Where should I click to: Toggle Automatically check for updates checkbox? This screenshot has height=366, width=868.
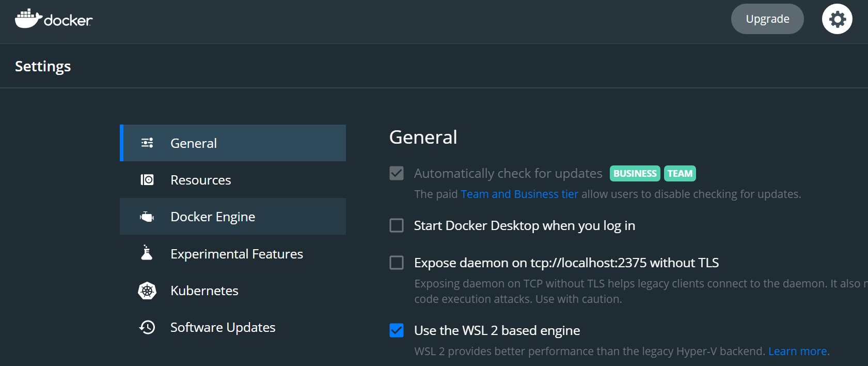pyautogui.click(x=397, y=173)
